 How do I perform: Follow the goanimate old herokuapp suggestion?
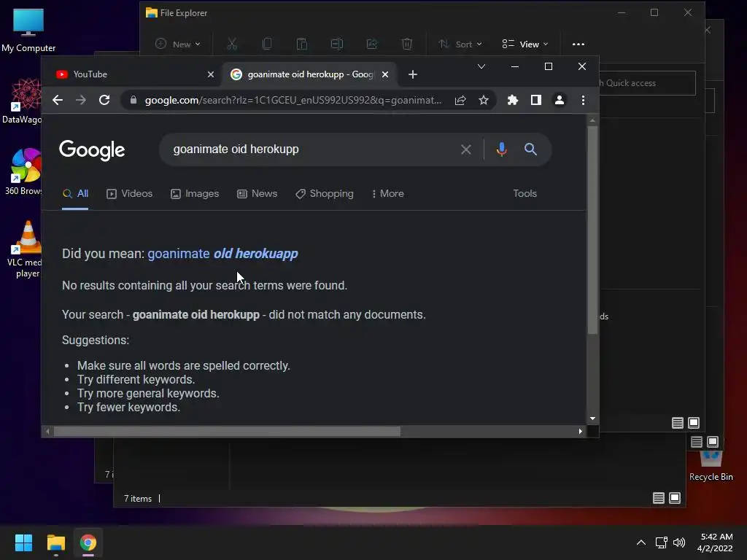(x=222, y=253)
